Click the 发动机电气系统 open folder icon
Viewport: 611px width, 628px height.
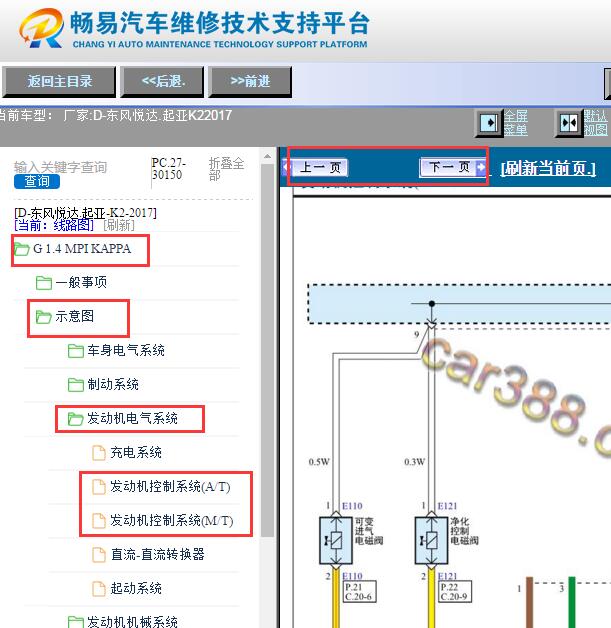click(75, 419)
